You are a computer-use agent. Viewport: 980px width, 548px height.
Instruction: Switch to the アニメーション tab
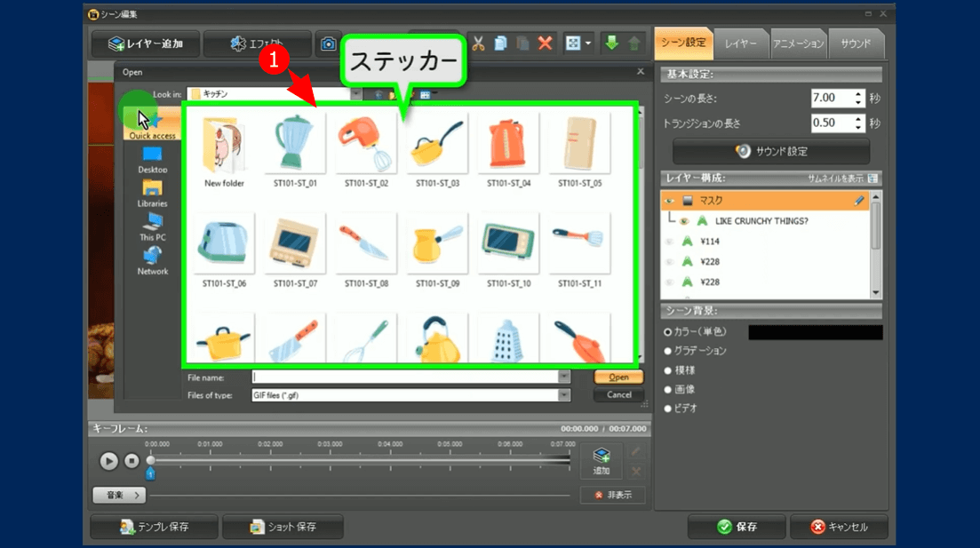tap(797, 44)
